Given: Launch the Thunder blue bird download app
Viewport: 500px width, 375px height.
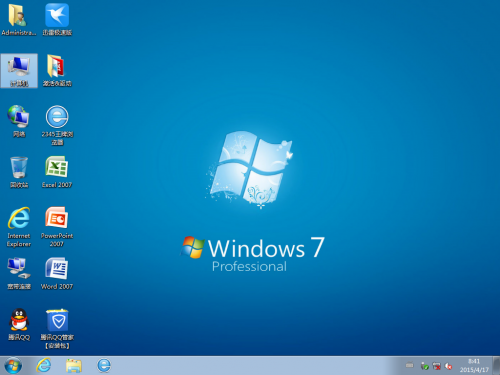Looking at the screenshot, I should click(x=57, y=19).
